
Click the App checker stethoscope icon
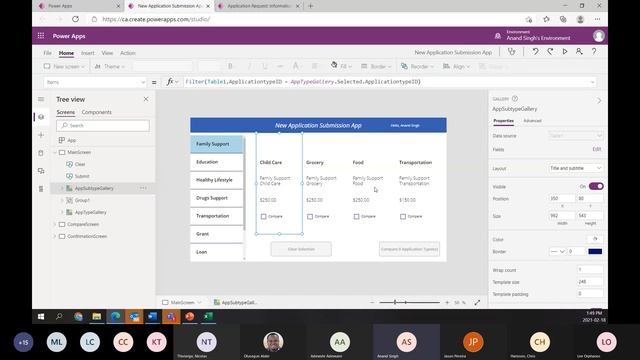click(511, 52)
